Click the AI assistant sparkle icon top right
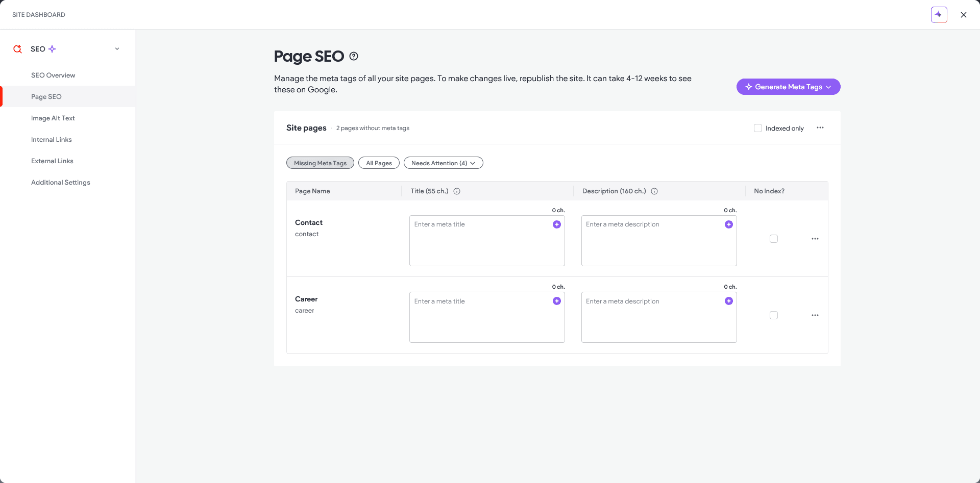The width and height of the screenshot is (980, 483). [939, 15]
